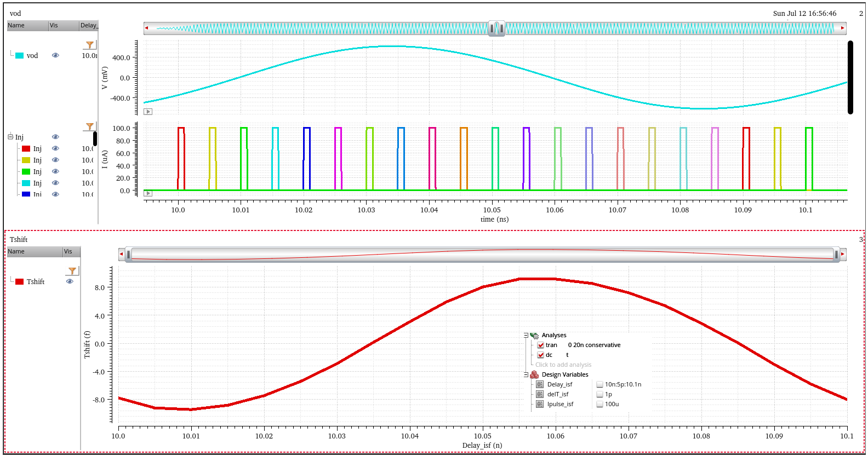Click left arrow of the vod zoom bar

pyautogui.click(x=146, y=28)
